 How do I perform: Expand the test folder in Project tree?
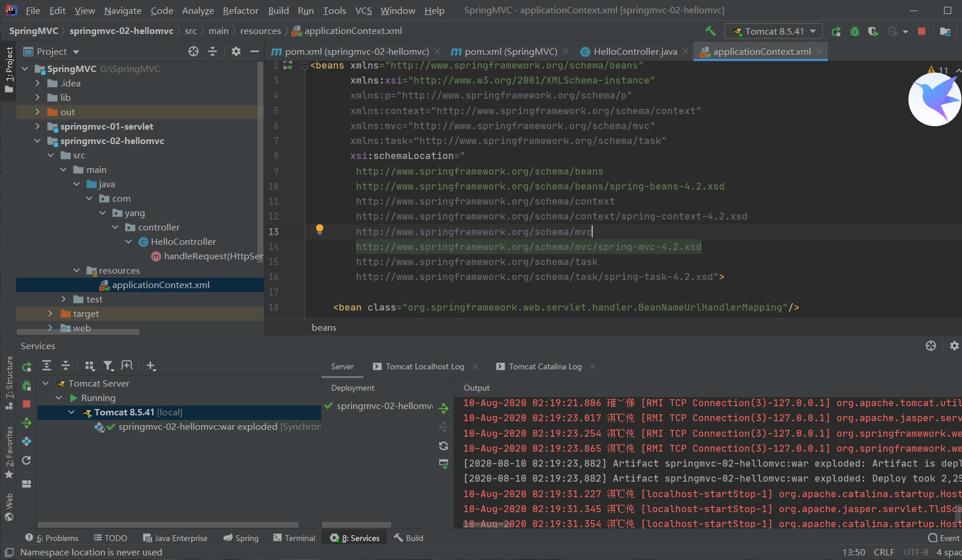click(64, 299)
